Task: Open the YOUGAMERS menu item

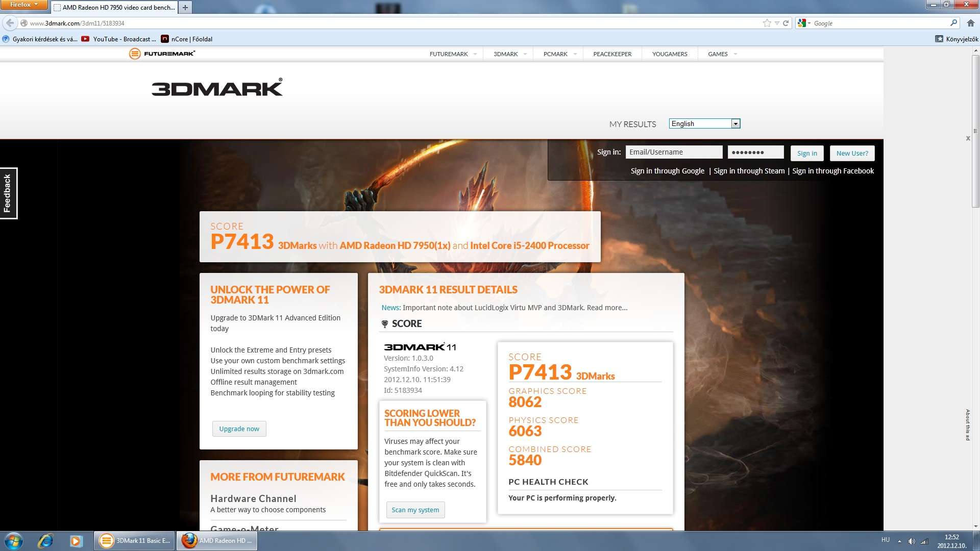Action: coord(670,54)
